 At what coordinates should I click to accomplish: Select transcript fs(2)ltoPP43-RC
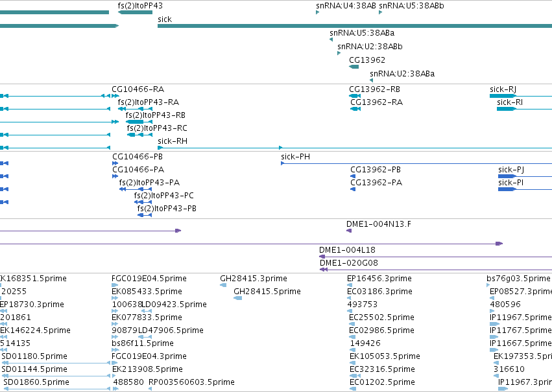coord(157,128)
